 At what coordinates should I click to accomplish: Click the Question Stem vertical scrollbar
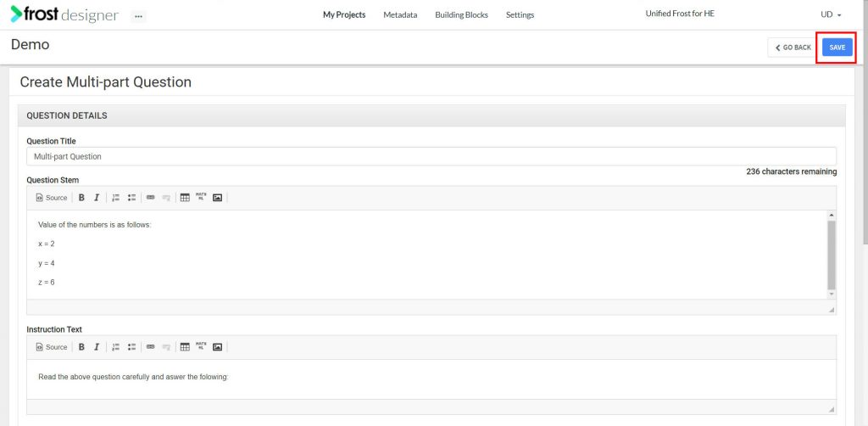click(x=831, y=254)
